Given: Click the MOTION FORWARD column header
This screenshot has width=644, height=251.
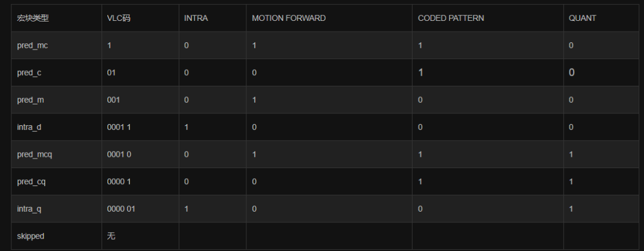Looking at the screenshot, I should click(x=289, y=18).
